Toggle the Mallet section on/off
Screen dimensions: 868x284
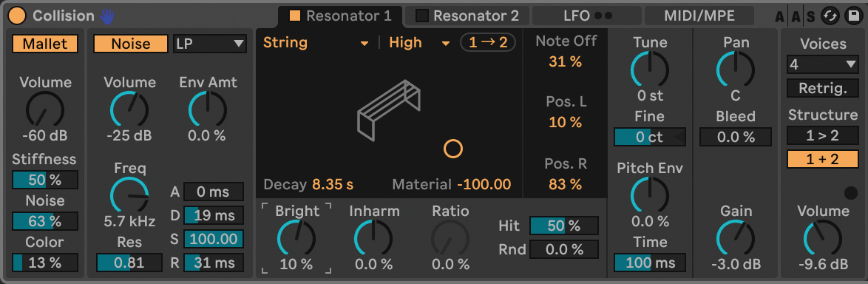[x=45, y=44]
